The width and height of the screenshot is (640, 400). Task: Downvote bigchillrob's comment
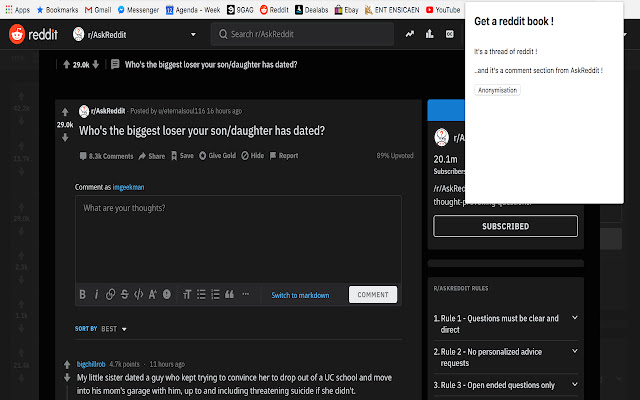pyautogui.click(x=67, y=378)
